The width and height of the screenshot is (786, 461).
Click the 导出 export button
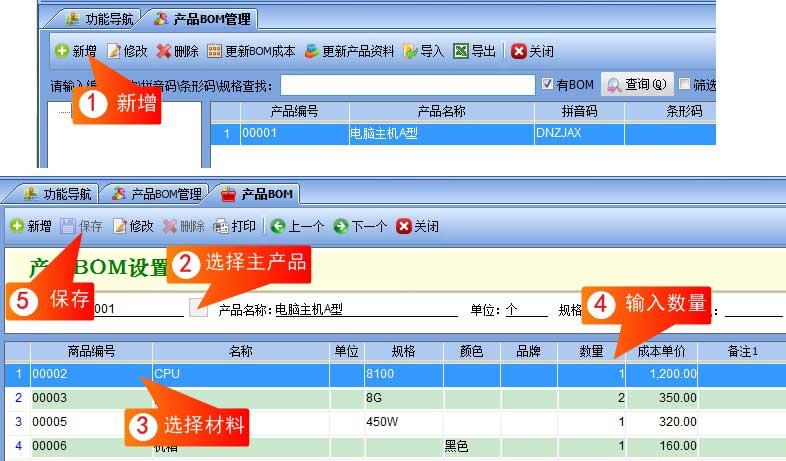[x=474, y=51]
